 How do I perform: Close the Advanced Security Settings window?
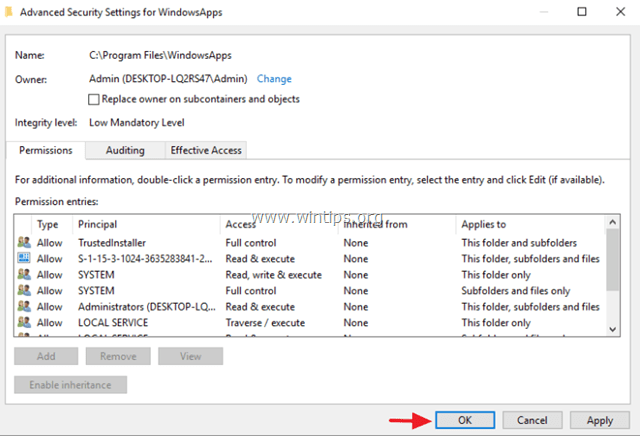(x=620, y=11)
